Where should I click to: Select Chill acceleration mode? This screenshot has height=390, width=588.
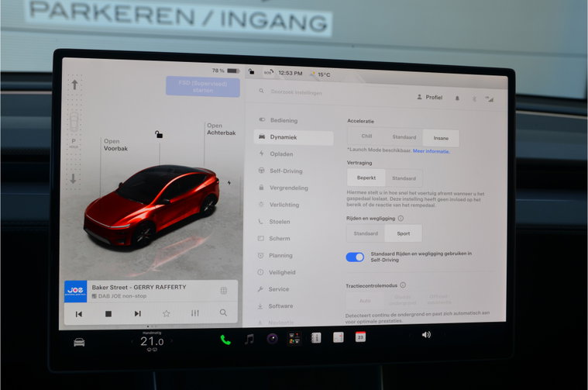(x=366, y=136)
